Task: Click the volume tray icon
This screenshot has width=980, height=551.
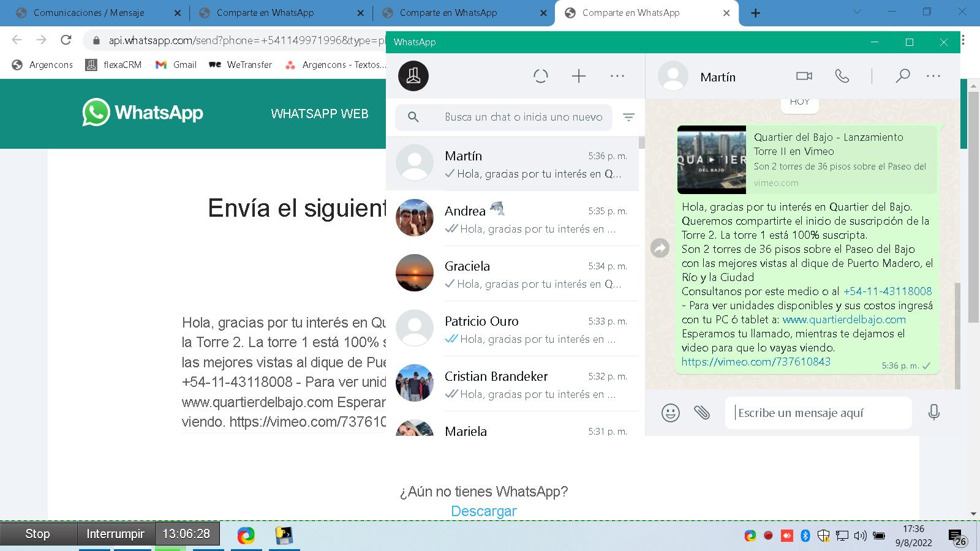Action: [860, 536]
